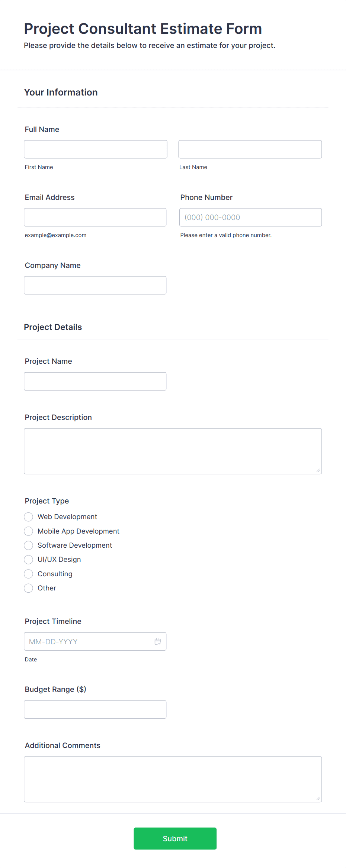Select the Web Development project type

pyautogui.click(x=28, y=516)
